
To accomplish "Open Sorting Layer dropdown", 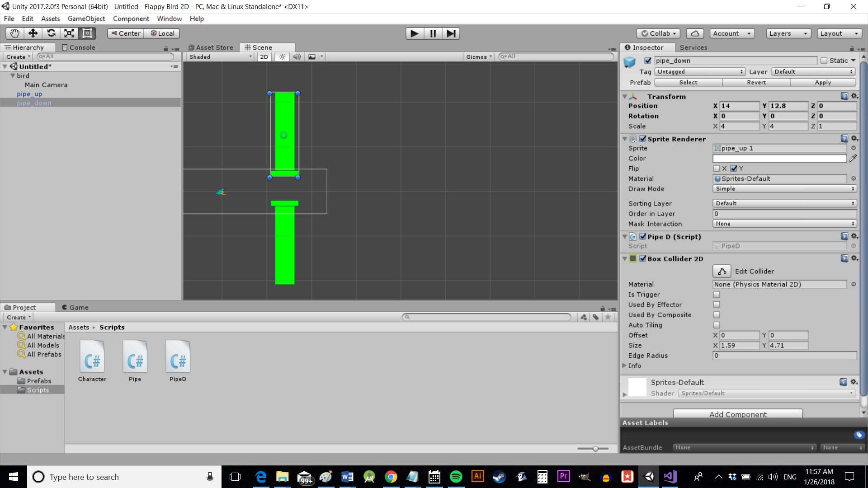I will [x=784, y=203].
